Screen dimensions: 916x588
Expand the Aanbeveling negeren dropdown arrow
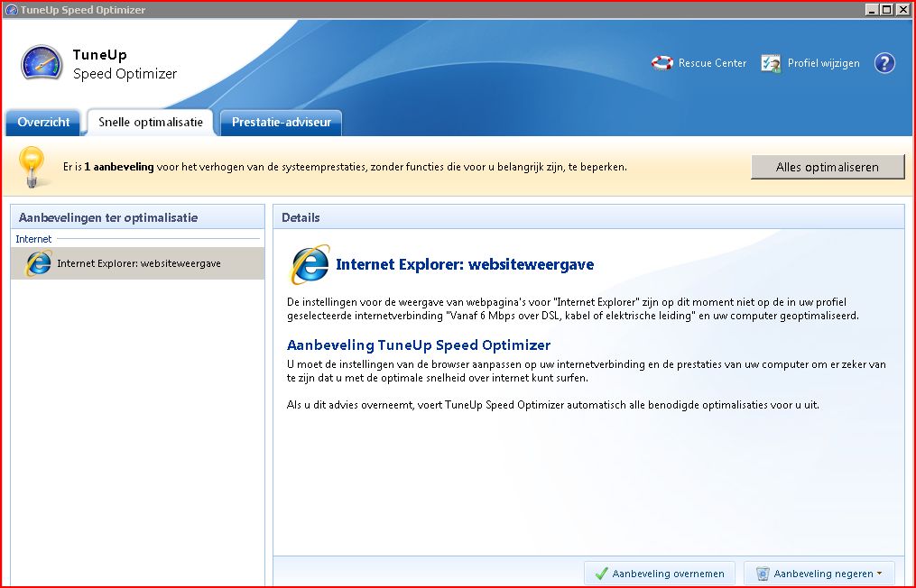click(x=880, y=574)
